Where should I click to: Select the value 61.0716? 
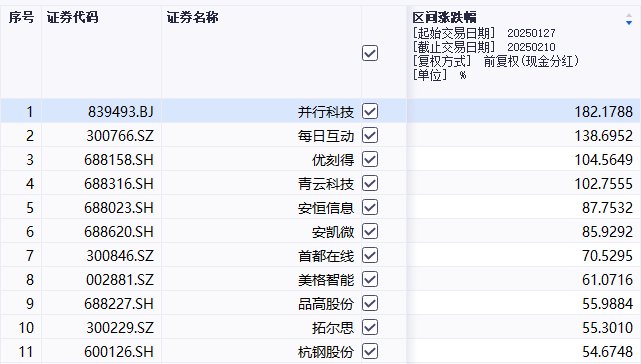click(607, 280)
